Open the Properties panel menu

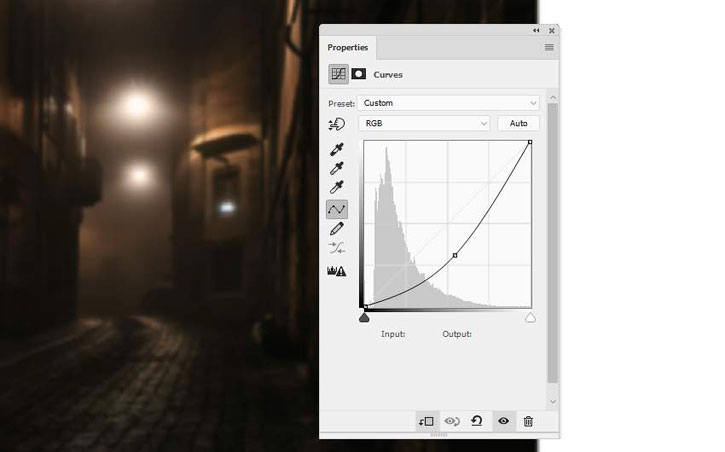pos(549,47)
